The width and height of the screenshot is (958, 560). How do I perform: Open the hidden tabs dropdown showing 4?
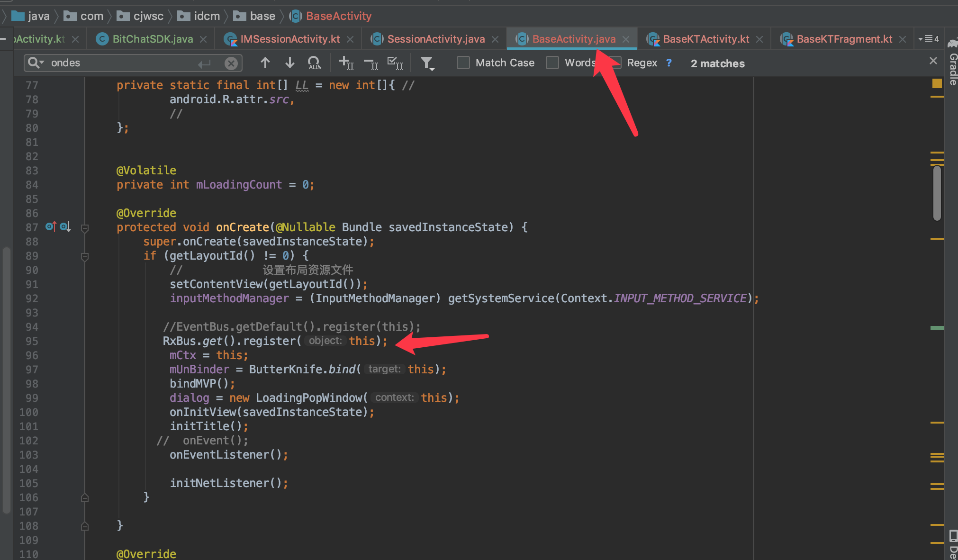[929, 38]
